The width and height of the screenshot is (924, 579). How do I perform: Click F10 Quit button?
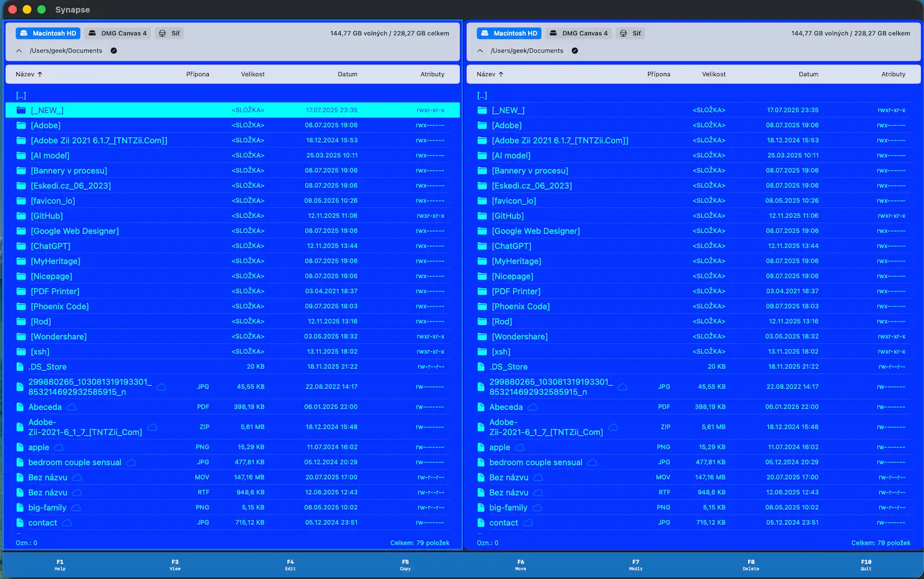(x=866, y=565)
